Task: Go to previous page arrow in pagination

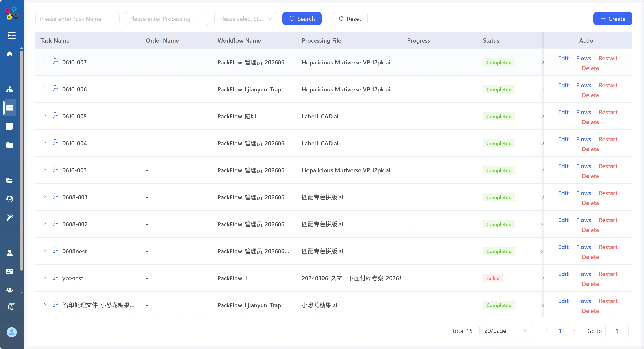Action: (547, 330)
